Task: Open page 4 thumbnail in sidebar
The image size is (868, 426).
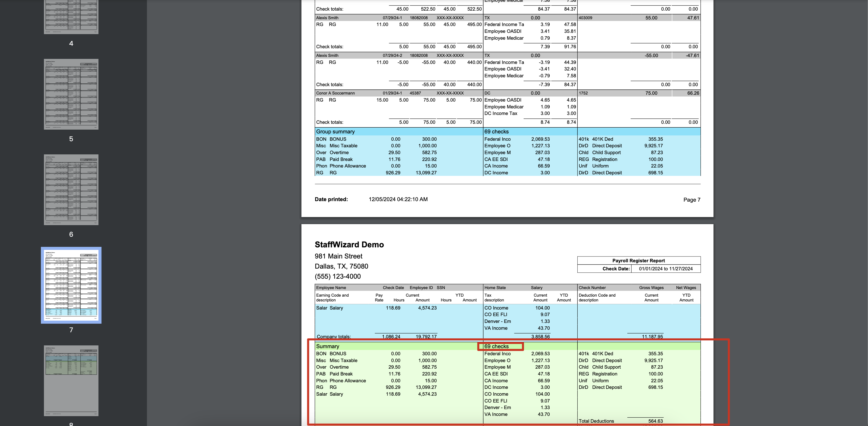Action: (71, 17)
